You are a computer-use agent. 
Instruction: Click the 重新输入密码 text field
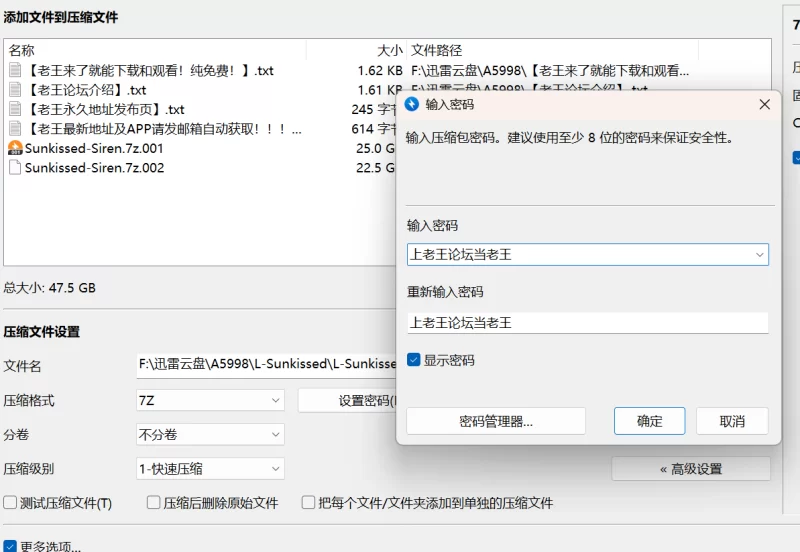(587, 323)
